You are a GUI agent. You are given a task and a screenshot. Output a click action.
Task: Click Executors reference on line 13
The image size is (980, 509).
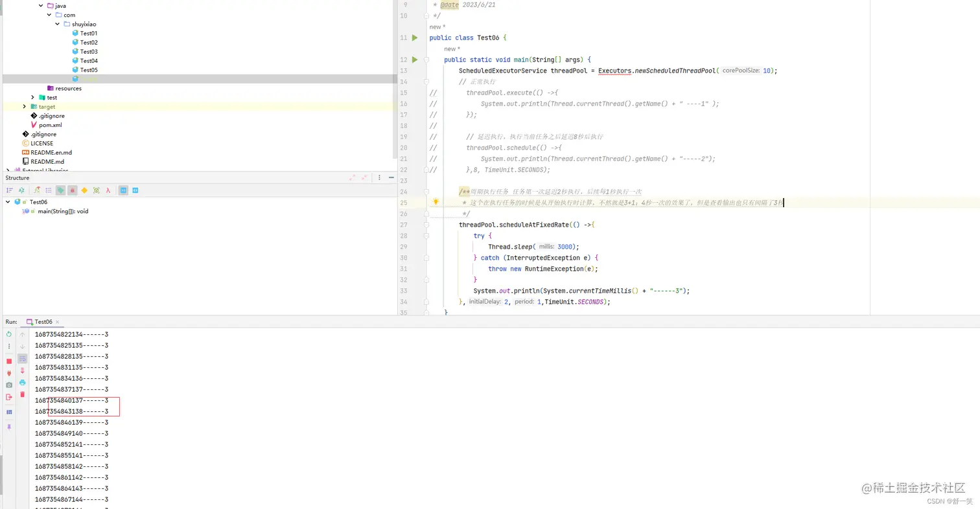coord(614,71)
